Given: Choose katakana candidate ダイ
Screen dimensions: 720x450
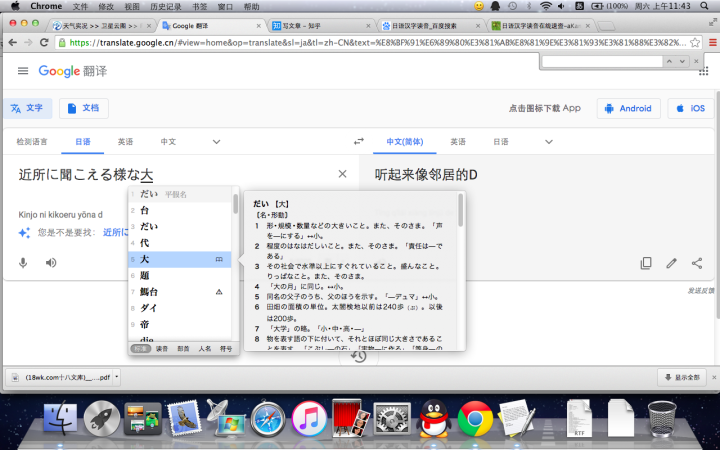Looking at the screenshot, I should (x=180, y=308).
